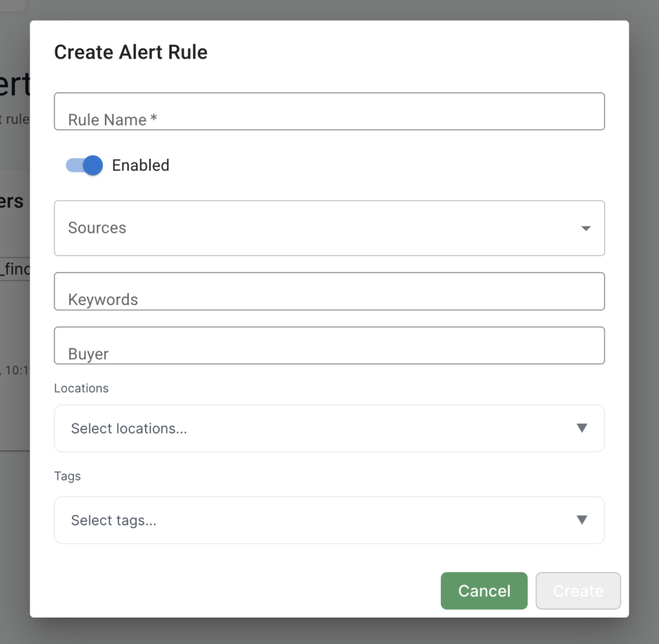Open the "Select tags..." combo box

pos(329,520)
